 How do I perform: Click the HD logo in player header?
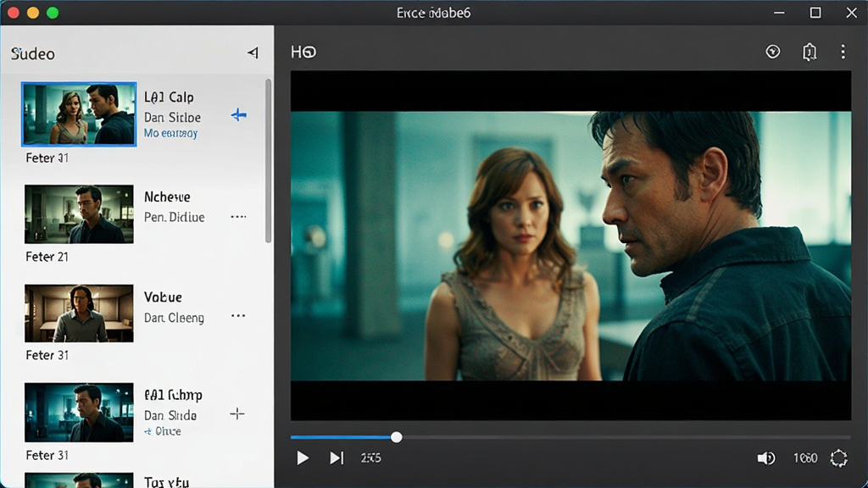303,52
